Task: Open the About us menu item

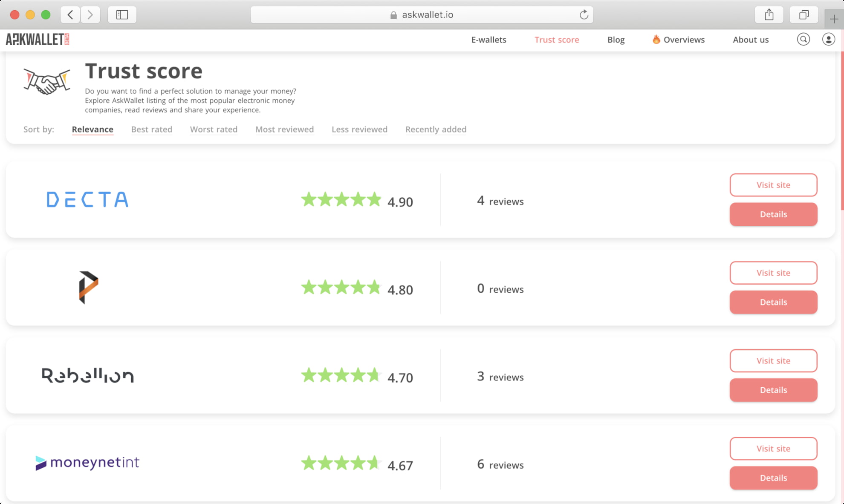Action: tap(751, 40)
